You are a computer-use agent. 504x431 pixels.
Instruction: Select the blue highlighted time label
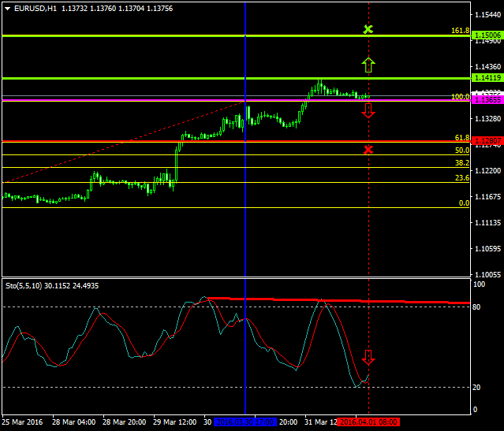tap(245, 422)
